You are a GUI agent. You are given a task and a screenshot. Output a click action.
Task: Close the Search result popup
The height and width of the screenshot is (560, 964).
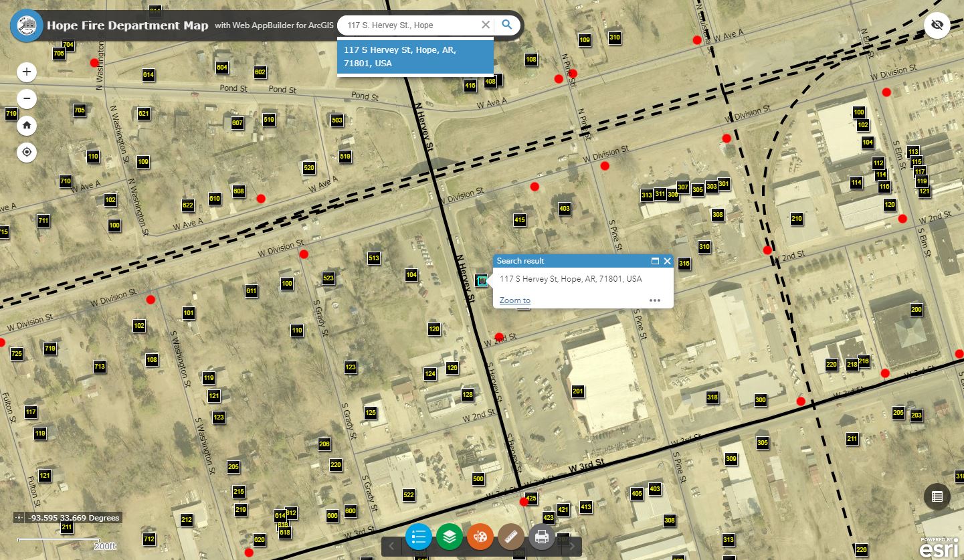point(667,261)
